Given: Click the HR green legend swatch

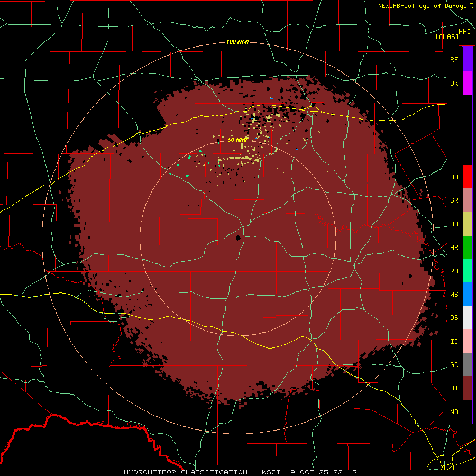Looking at the screenshot, I should 467,248.
